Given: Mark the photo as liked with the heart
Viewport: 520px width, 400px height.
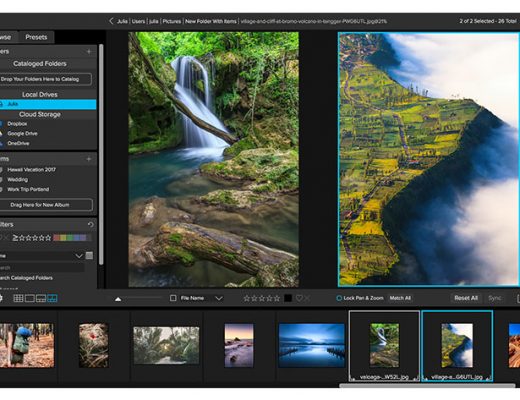Looking at the screenshot, I should point(299,298).
